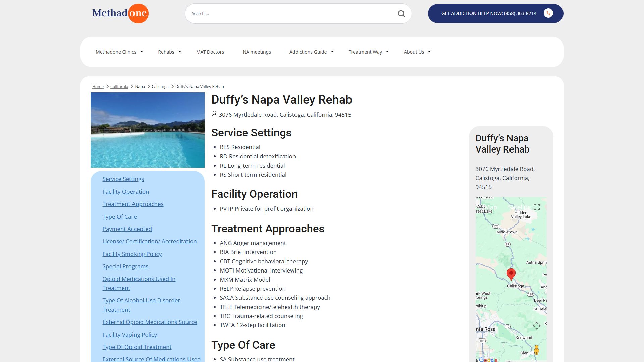Open the Methadone Clinics menu

click(x=116, y=52)
